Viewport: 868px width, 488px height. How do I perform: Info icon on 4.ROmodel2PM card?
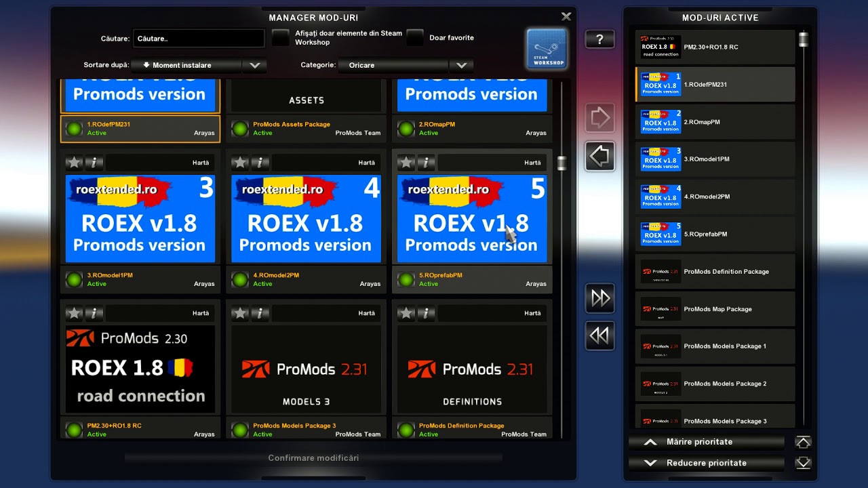260,163
